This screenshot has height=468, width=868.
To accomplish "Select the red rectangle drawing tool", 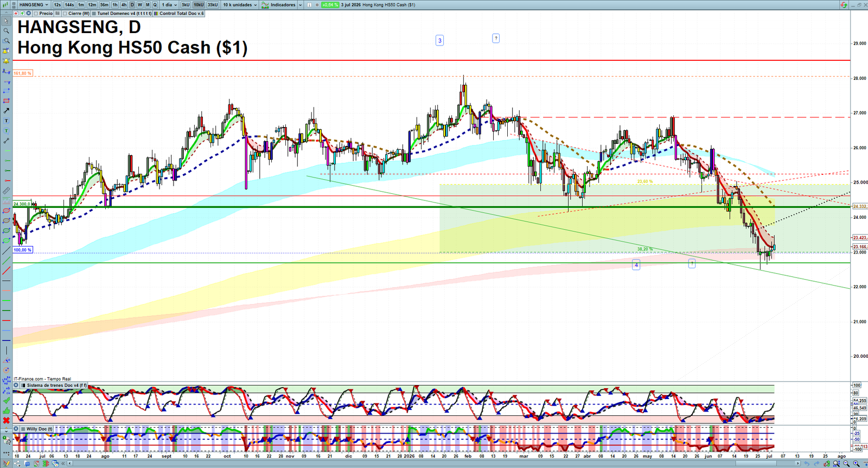I will (x=6, y=100).
